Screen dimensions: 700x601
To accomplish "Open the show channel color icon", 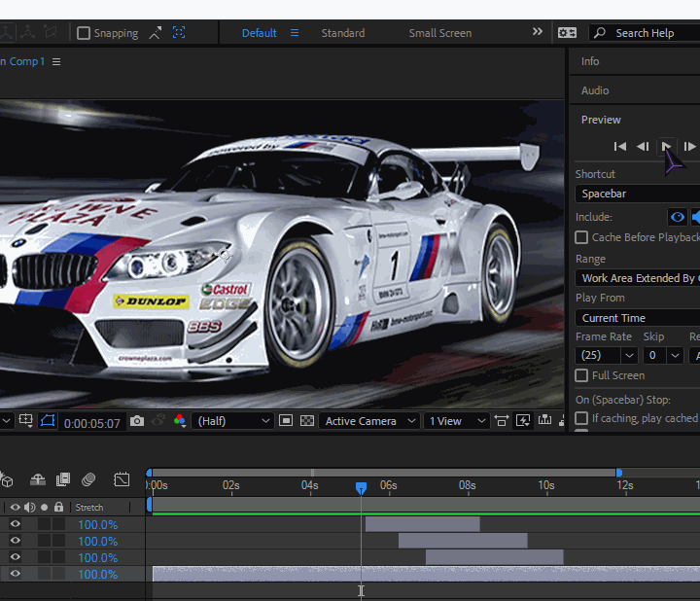I will pyautogui.click(x=180, y=421).
